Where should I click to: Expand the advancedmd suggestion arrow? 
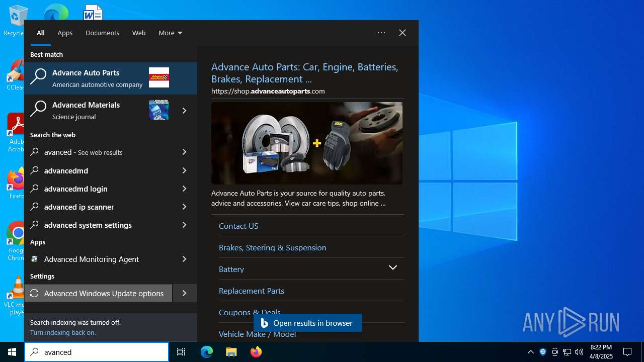[x=185, y=170]
